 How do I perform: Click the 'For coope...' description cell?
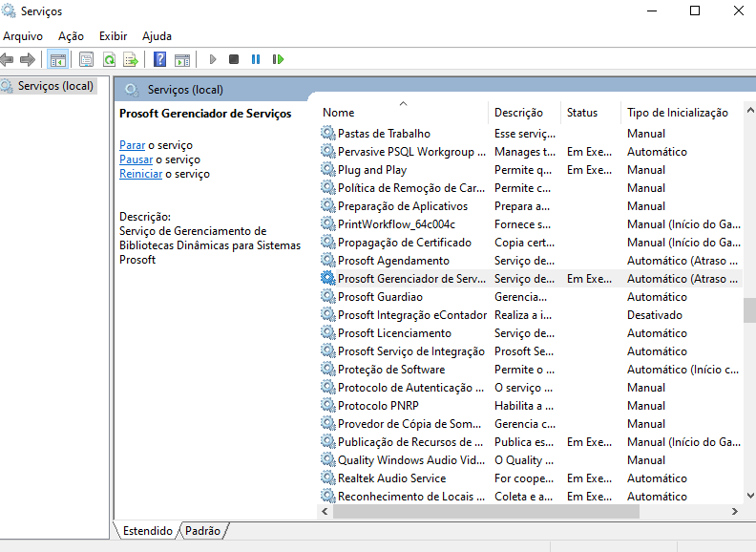click(524, 478)
